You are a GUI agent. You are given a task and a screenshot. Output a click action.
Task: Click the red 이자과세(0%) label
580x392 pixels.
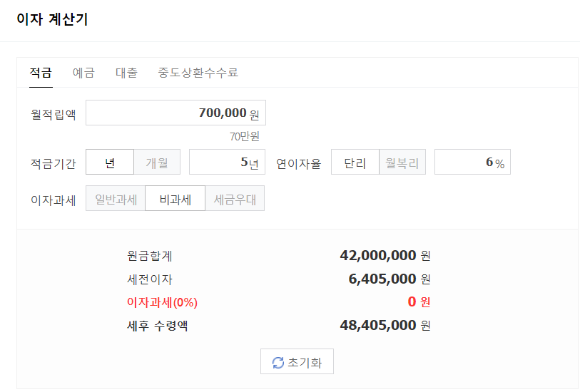click(162, 302)
